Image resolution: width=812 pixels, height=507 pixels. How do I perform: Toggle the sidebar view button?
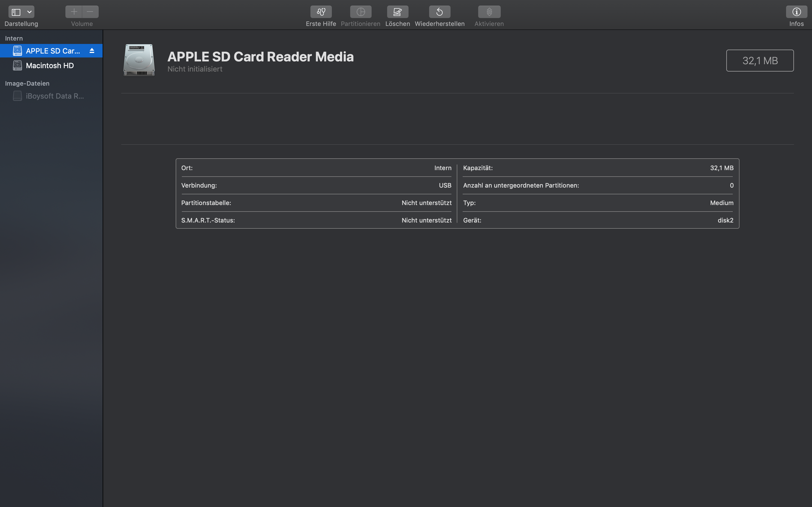[16, 12]
